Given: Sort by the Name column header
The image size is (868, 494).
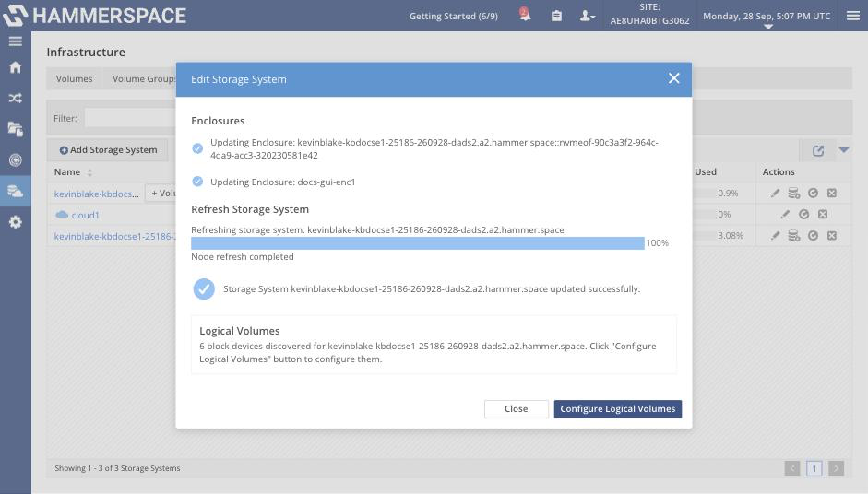Looking at the screenshot, I should [x=73, y=172].
